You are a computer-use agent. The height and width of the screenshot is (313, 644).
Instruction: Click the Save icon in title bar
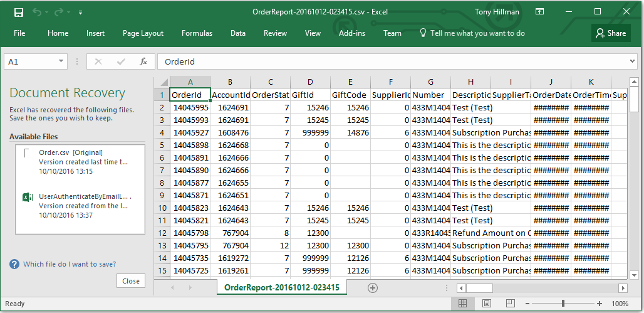[19, 12]
